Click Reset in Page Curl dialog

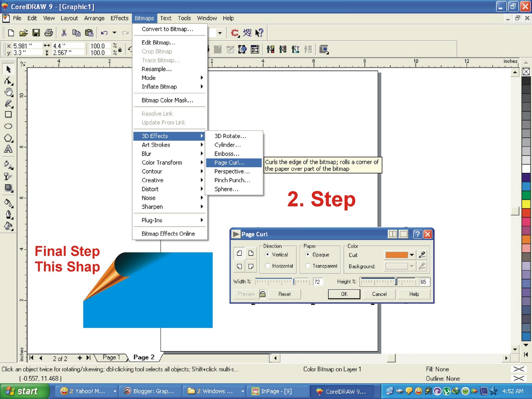pyautogui.click(x=285, y=294)
